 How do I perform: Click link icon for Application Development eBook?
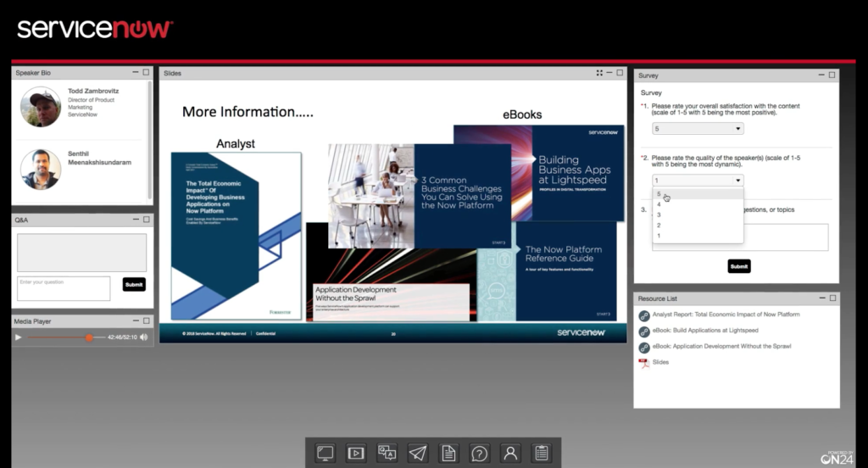tap(644, 348)
